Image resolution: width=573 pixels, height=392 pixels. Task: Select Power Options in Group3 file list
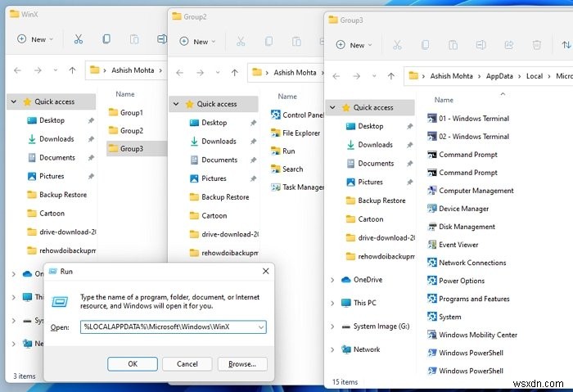[456, 281]
